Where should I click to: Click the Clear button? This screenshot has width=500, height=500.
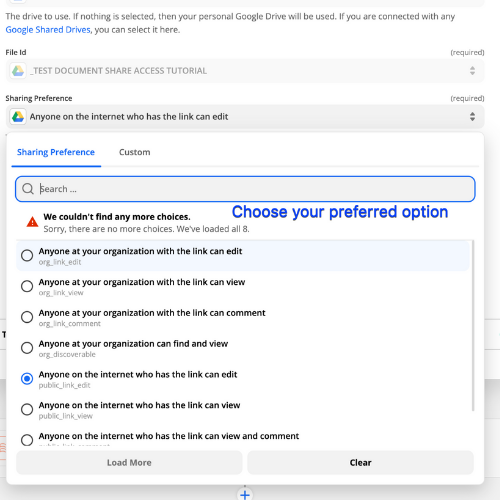pyautogui.click(x=360, y=463)
